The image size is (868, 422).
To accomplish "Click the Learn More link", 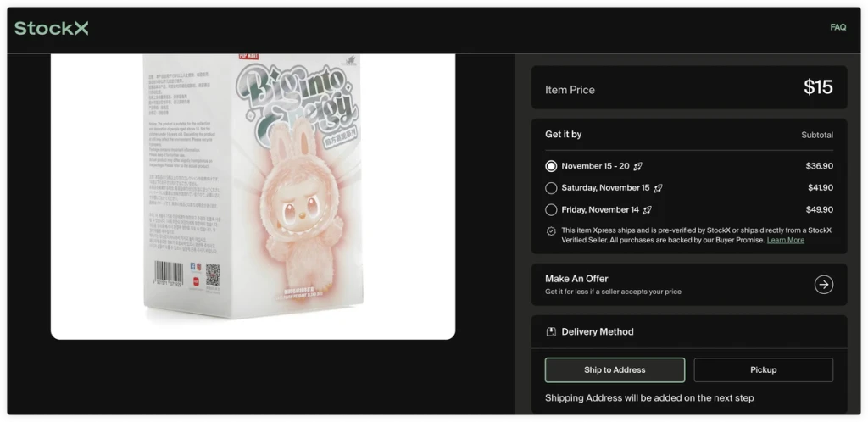I will tap(786, 240).
